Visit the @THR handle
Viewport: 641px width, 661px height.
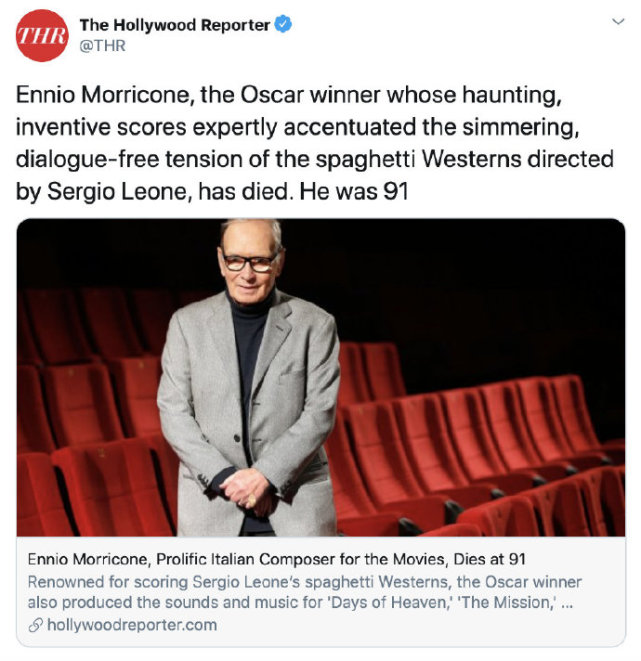coord(102,46)
